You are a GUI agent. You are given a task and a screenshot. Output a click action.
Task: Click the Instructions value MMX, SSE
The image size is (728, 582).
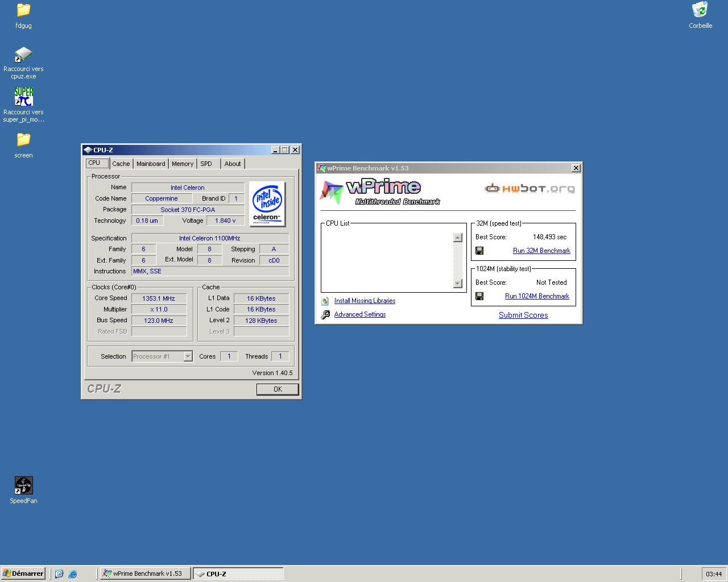[210, 271]
